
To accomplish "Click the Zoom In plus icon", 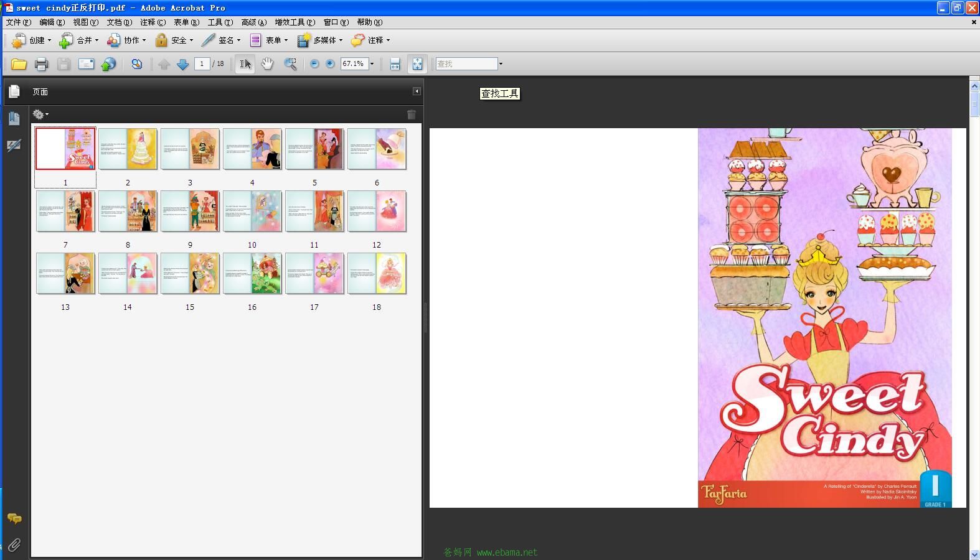I will 330,63.
